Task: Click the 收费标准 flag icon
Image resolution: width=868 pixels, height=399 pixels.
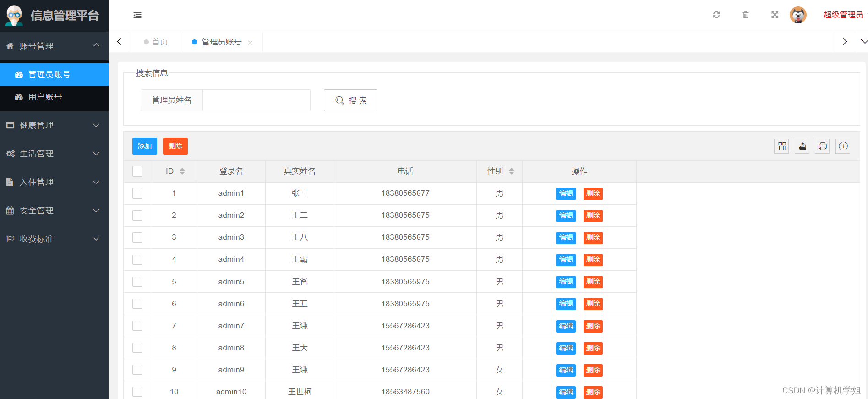Action: pyautogui.click(x=10, y=239)
